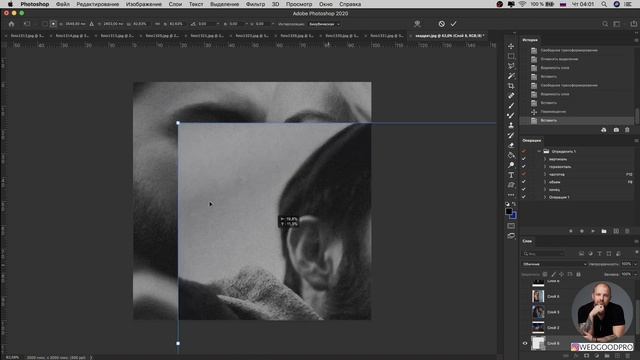Delete current state trash icon in History panel
The width and height of the screenshot is (640, 360).
click(627, 130)
